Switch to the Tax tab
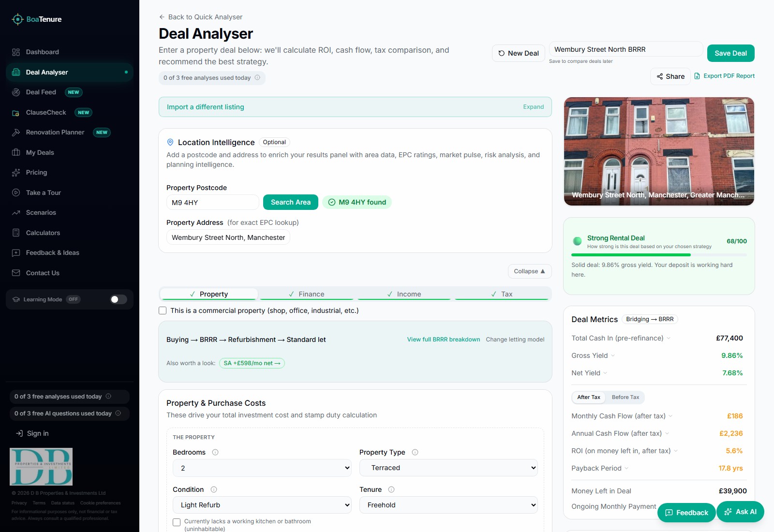774x532 pixels. click(502, 294)
